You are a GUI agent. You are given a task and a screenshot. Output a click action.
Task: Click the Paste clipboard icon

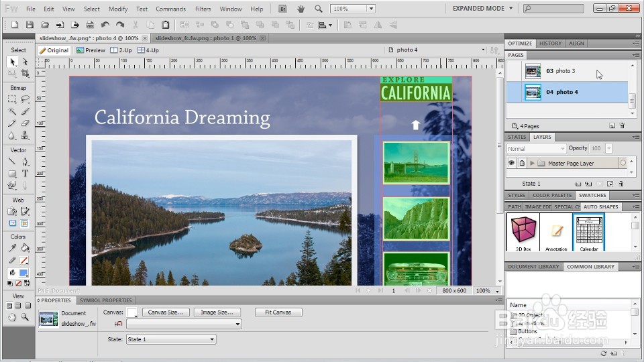[x=166, y=25]
